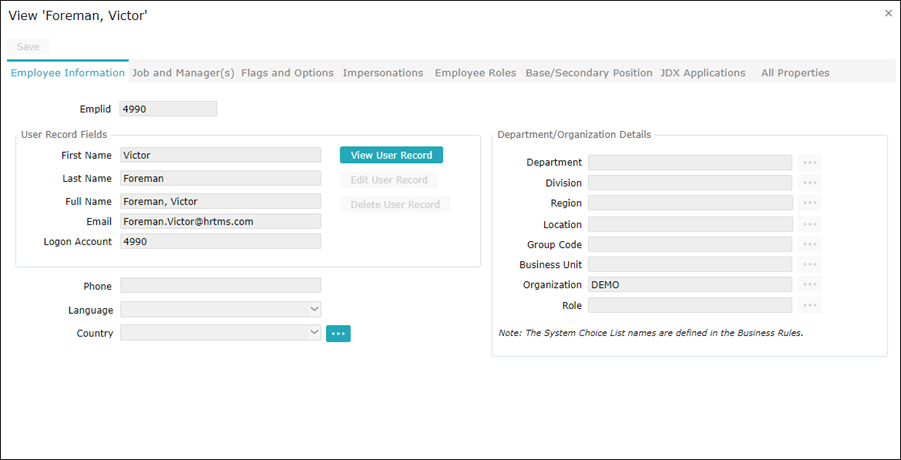The width and height of the screenshot is (901, 460).
Task: Click the ellipsis icon beside Division field
Action: (x=810, y=183)
